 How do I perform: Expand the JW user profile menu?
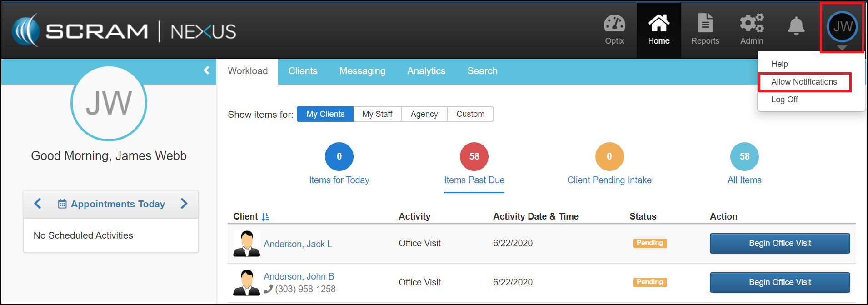coord(842,27)
